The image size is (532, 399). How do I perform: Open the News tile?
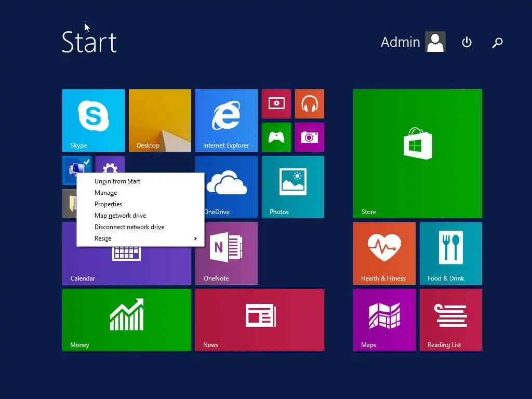260,320
